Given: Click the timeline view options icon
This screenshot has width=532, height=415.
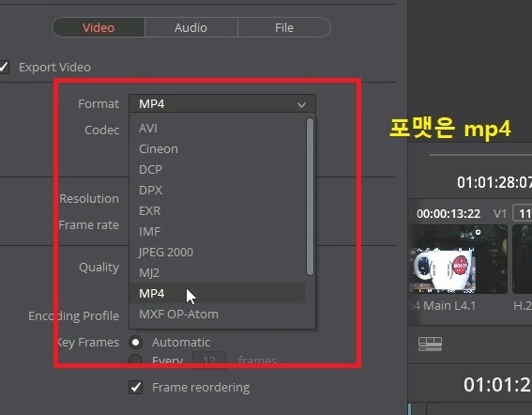Looking at the screenshot, I should (x=431, y=344).
